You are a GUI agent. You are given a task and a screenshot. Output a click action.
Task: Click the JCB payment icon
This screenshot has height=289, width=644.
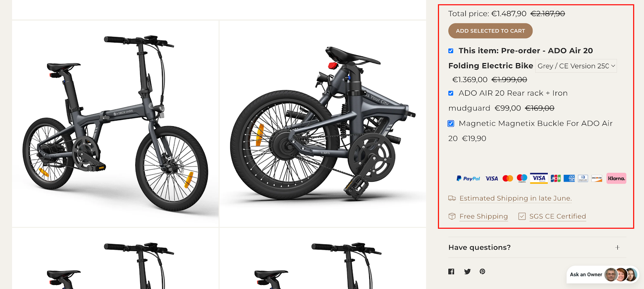[x=555, y=178]
